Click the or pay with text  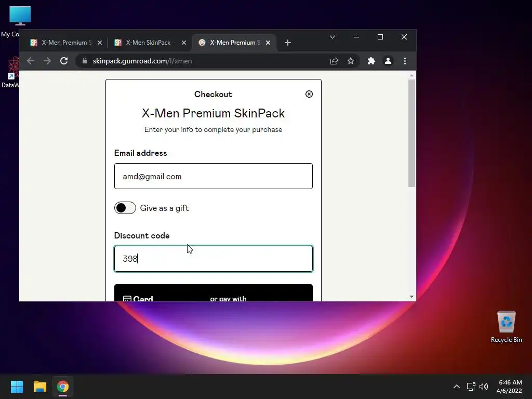coord(228,299)
